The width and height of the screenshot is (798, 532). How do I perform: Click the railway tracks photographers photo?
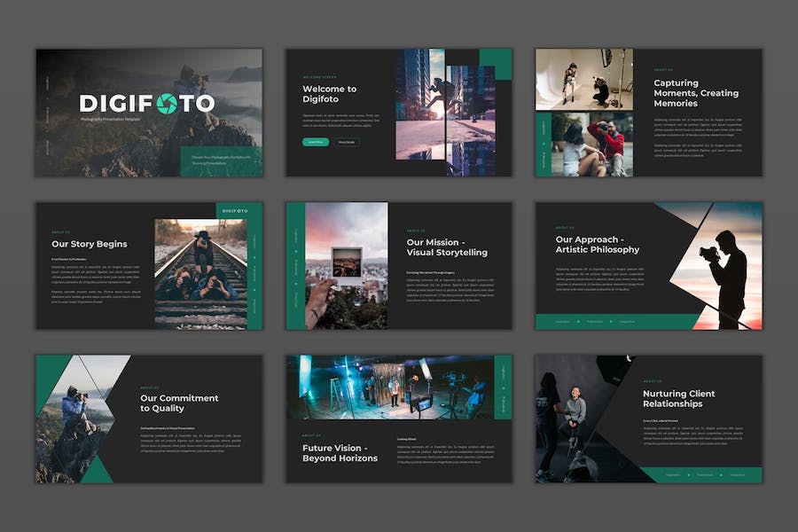coord(200,274)
